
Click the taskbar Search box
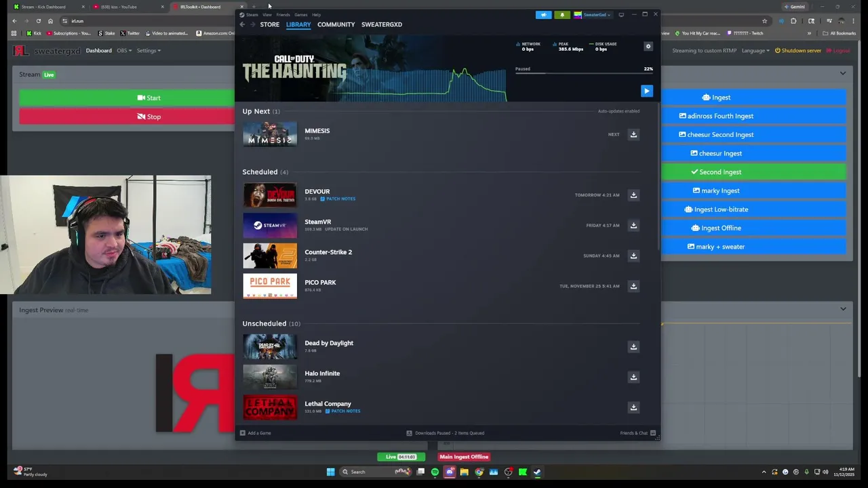pyautogui.click(x=375, y=472)
